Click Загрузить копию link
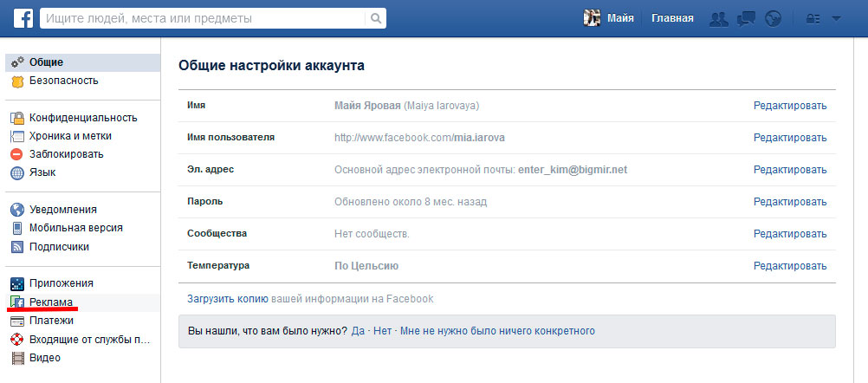Image resolution: width=868 pixels, height=383 pixels. click(227, 299)
